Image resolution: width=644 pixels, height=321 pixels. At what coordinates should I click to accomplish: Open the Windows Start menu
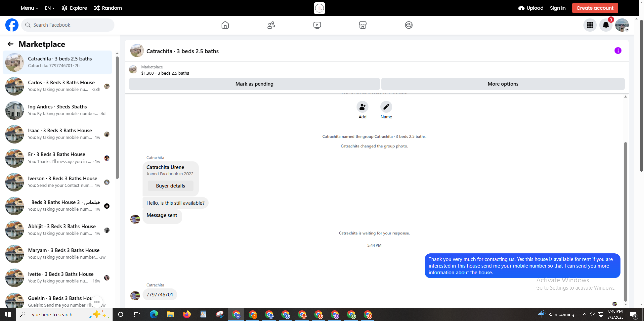click(8, 314)
